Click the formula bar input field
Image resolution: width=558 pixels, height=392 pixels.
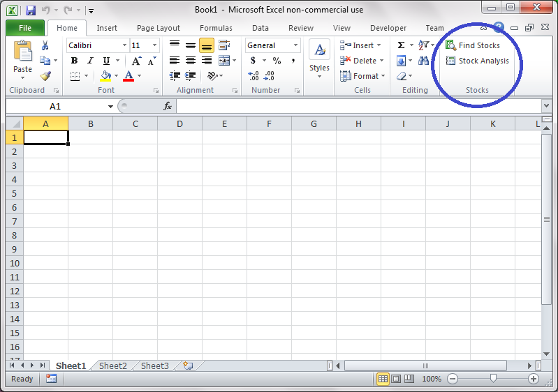click(x=359, y=106)
